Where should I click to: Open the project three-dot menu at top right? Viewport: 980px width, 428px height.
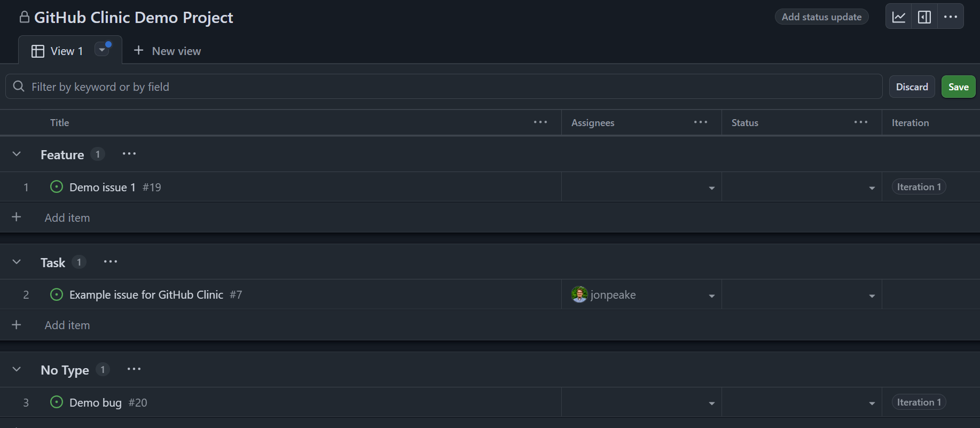pos(951,17)
